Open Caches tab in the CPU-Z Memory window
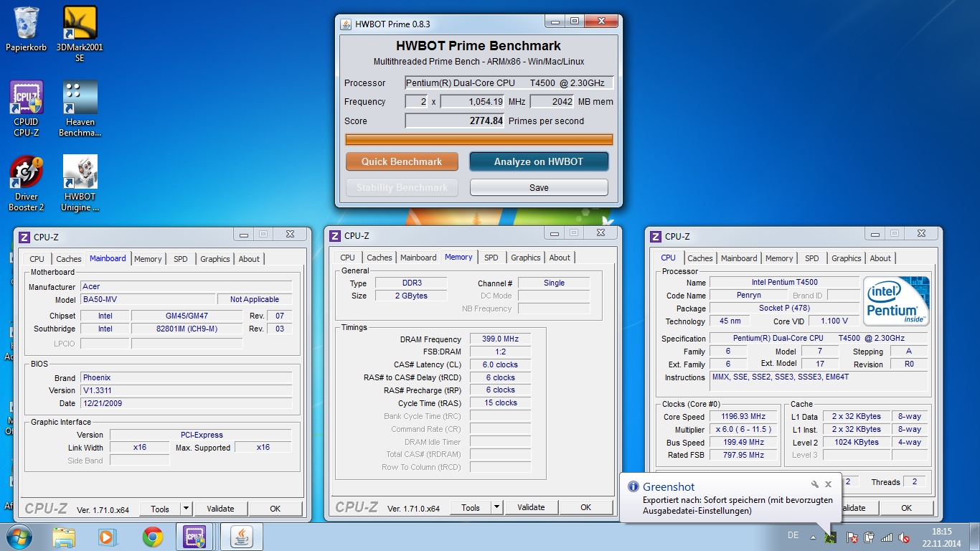The height and width of the screenshot is (551, 980). click(x=380, y=258)
